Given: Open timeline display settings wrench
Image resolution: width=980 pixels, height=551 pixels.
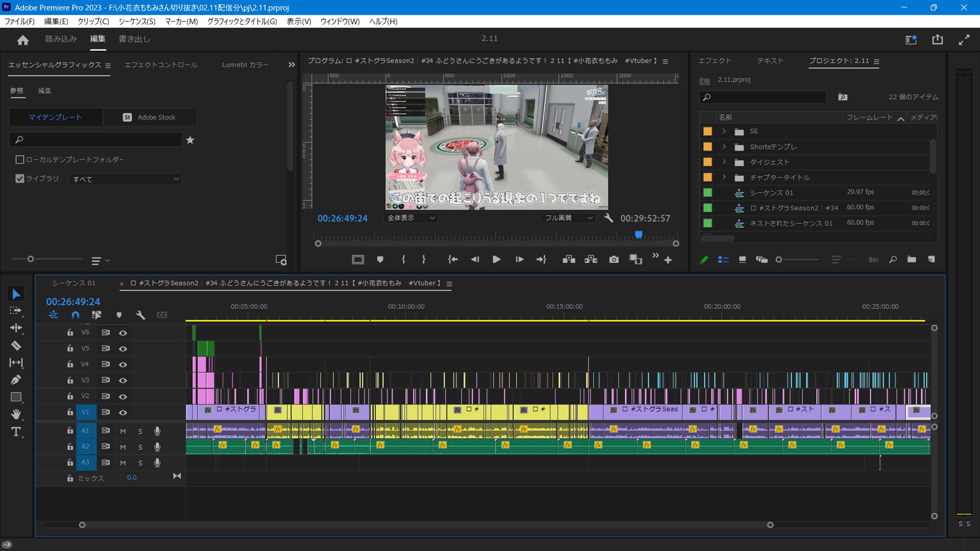Looking at the screenshot, I should point(140,315).
